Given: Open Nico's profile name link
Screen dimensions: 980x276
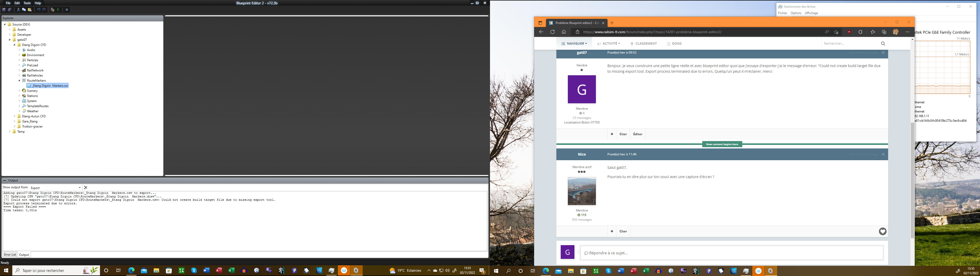Looking at the screenshot, I should 582,154.
